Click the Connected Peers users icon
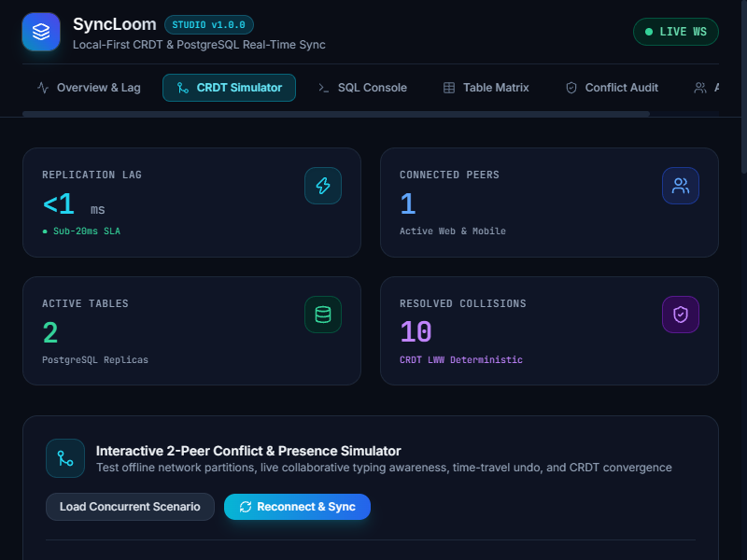747x560 pixels. 681,186
